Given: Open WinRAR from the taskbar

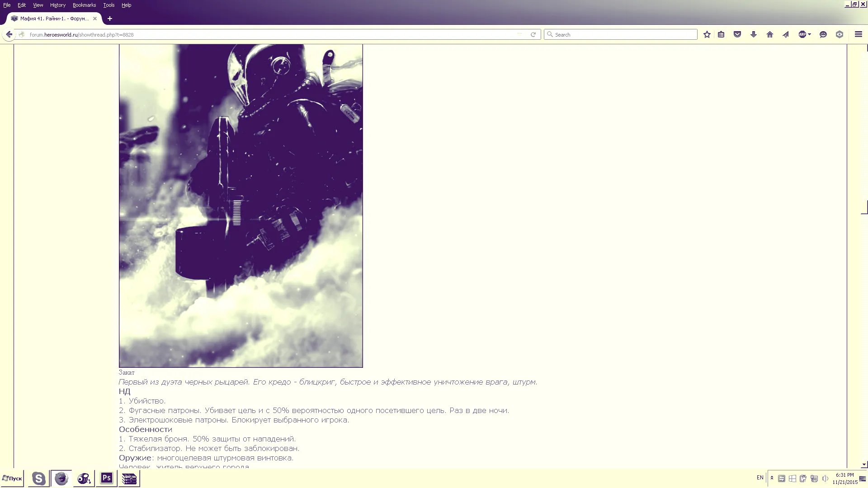Looking at the screenshot, I should pos(129,479).
